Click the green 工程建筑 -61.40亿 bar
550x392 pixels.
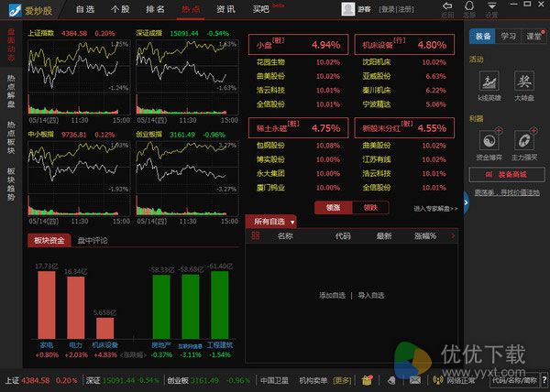[220, 305]
